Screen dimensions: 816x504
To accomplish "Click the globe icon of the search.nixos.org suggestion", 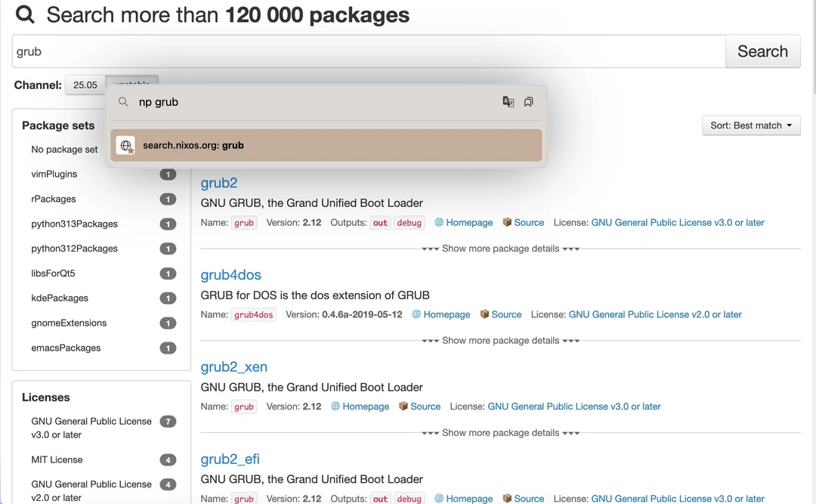I will [125, 145].
